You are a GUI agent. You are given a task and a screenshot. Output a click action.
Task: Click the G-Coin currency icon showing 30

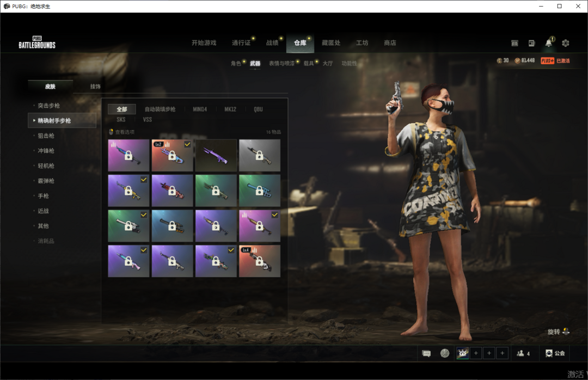coord(499,61)
